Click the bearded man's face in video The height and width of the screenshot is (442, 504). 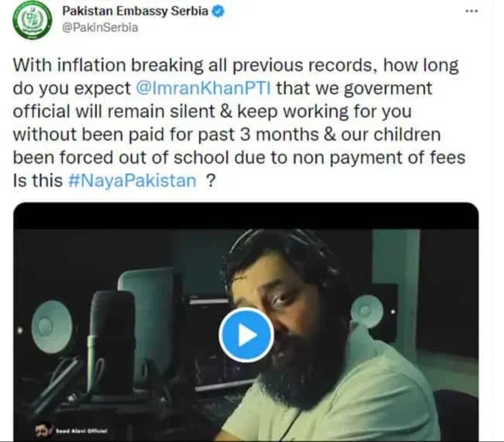[283, 309]
